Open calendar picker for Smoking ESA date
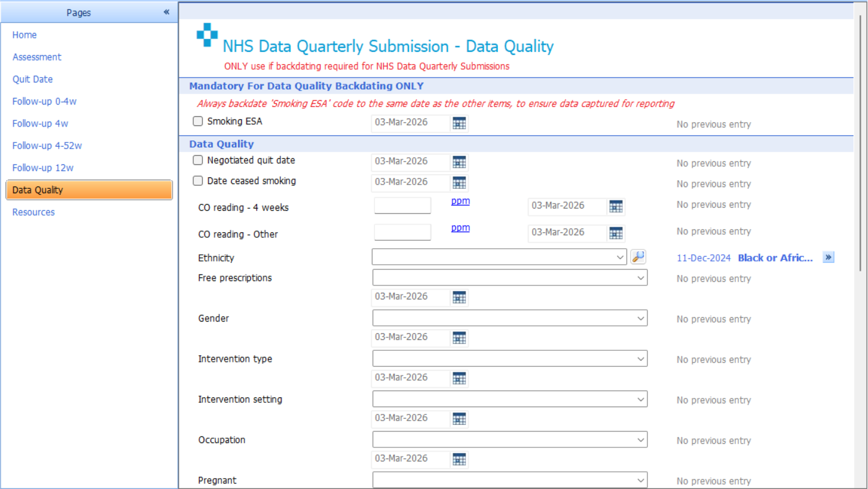This screenshot has height=489, width=868. click(x=459, y=123)
